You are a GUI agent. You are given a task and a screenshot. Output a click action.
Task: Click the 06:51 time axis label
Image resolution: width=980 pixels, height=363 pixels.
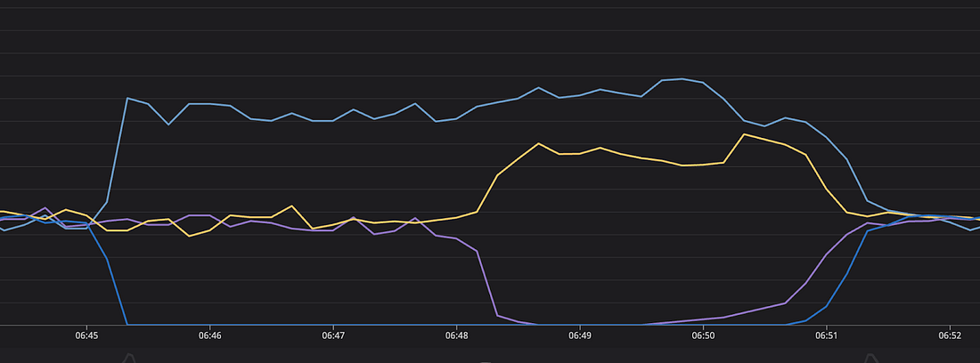[x=826, y=335]
